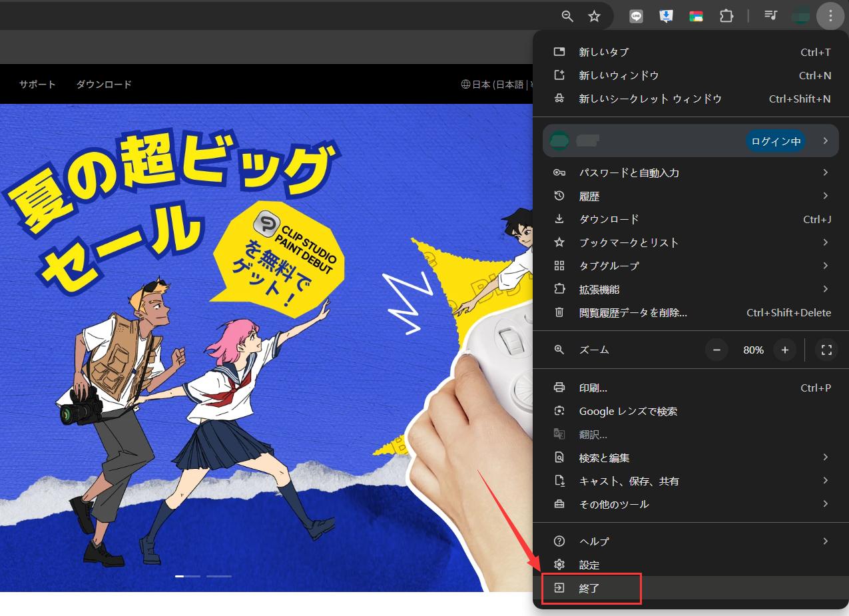Click the blue download extension icon
This screenshot has height=616, width=849.
click(666, 16)
